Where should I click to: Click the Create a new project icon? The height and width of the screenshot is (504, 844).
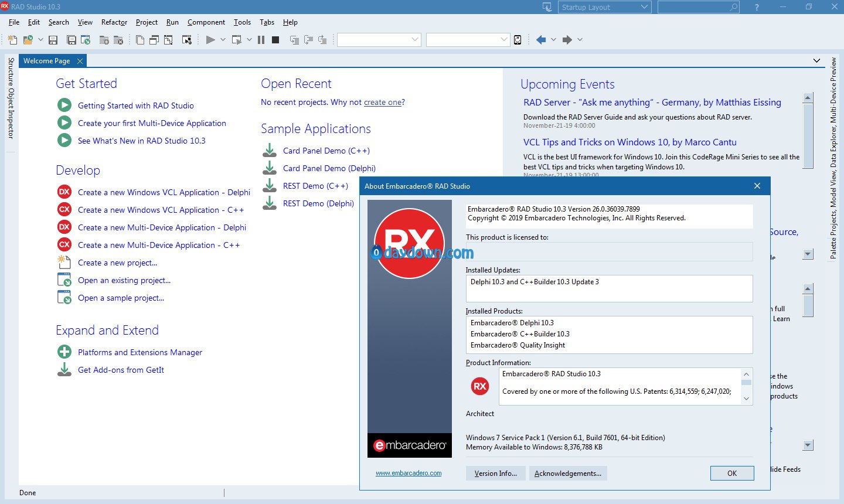[x=64, y=262]
